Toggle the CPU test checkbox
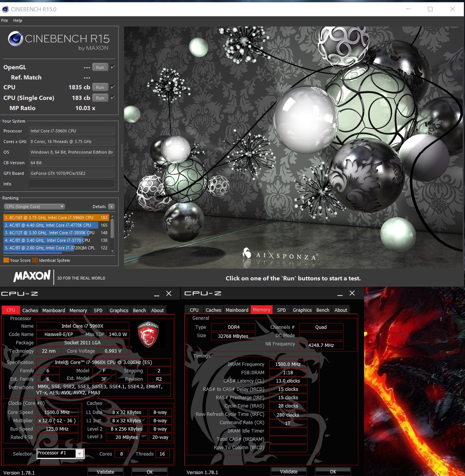The height and width of the screenshot is (476, 465). pyautogui.click(x=113, y=87)
